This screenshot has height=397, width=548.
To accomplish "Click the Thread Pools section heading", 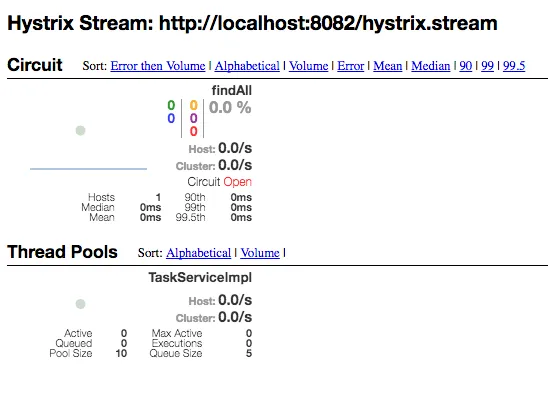I will 62,252.
